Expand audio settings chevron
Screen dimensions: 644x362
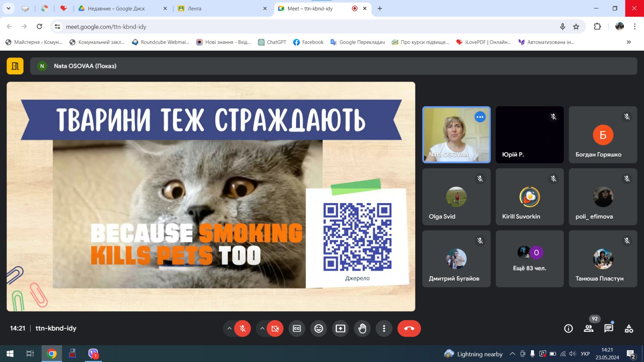coord(229,329)
